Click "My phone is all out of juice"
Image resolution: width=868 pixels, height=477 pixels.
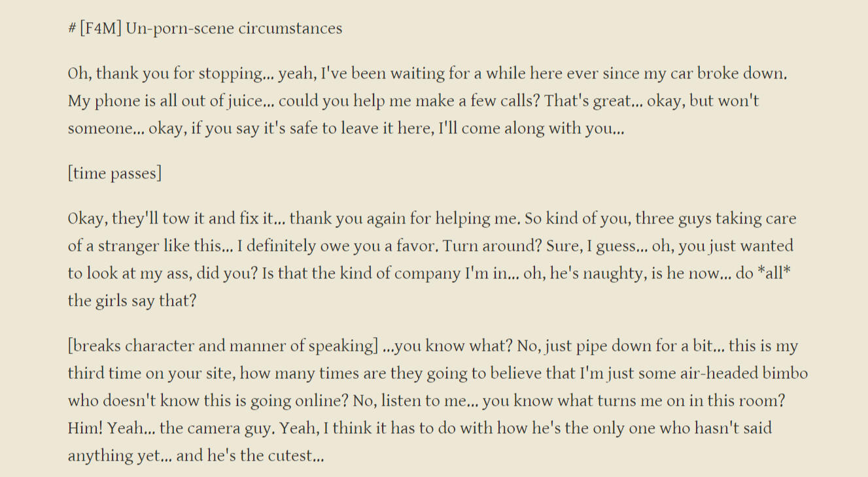coord(164,101)
